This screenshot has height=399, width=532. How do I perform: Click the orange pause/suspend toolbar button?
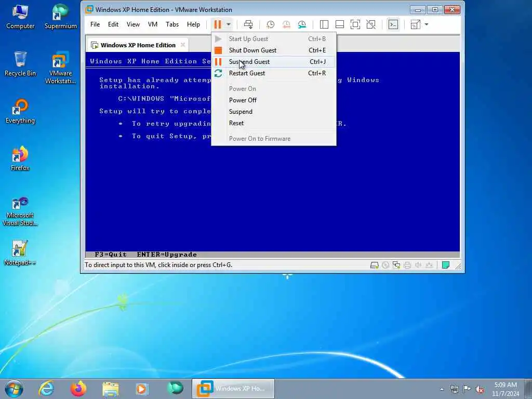[218, 24]
